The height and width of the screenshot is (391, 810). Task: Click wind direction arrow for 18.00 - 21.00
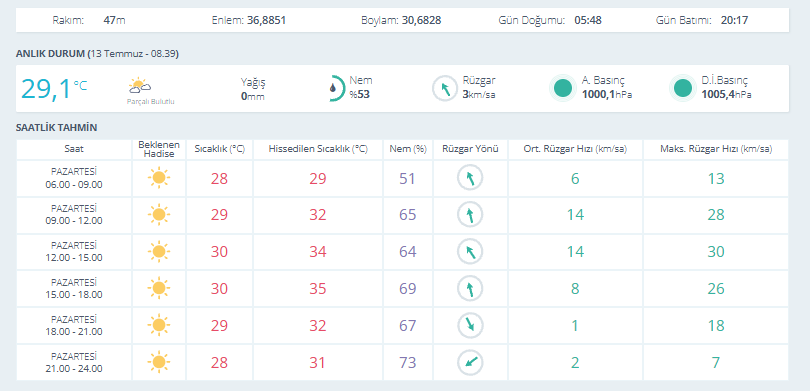point(470,325)
